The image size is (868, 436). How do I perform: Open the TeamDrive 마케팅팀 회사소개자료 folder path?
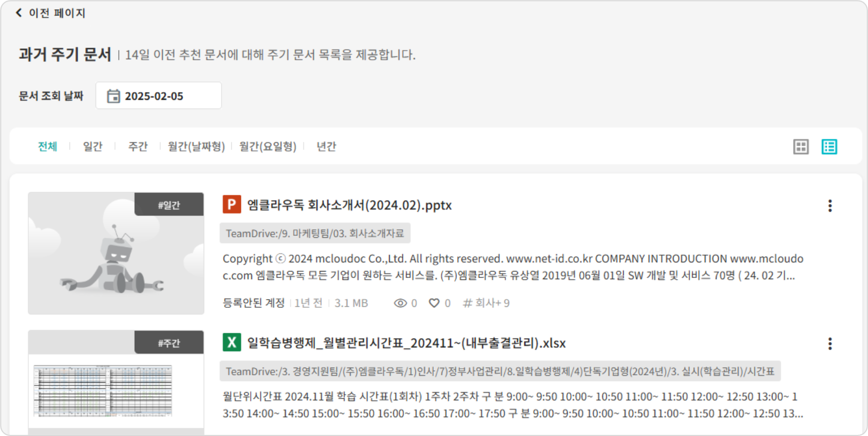coord(315,233)
